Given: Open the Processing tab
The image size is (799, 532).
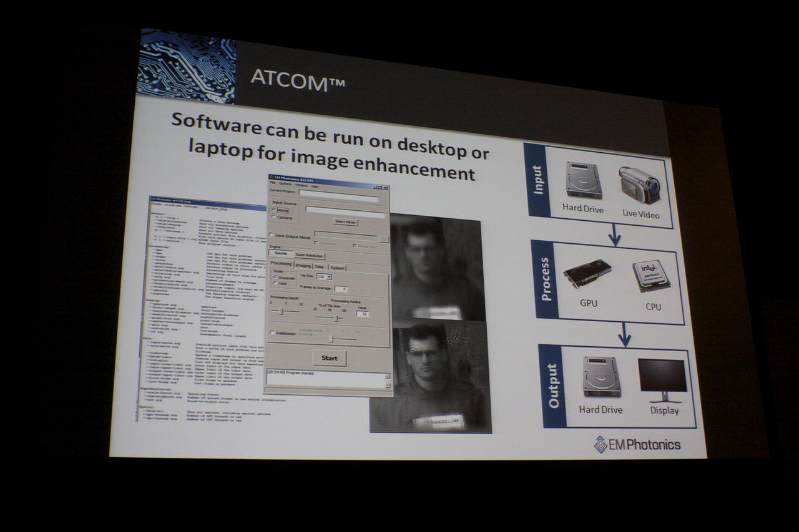Looking at the screenshot, I should click(281, 263).
